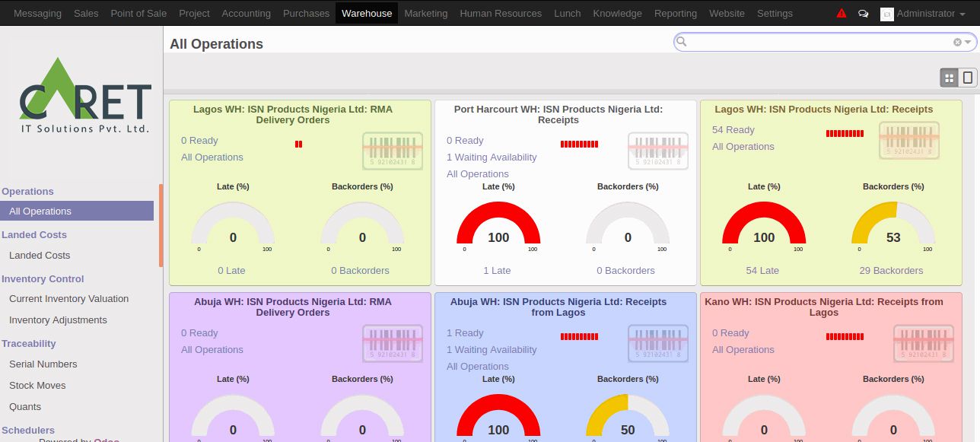Switch to form view
The image size is (980, 442).
click(967, 78)
